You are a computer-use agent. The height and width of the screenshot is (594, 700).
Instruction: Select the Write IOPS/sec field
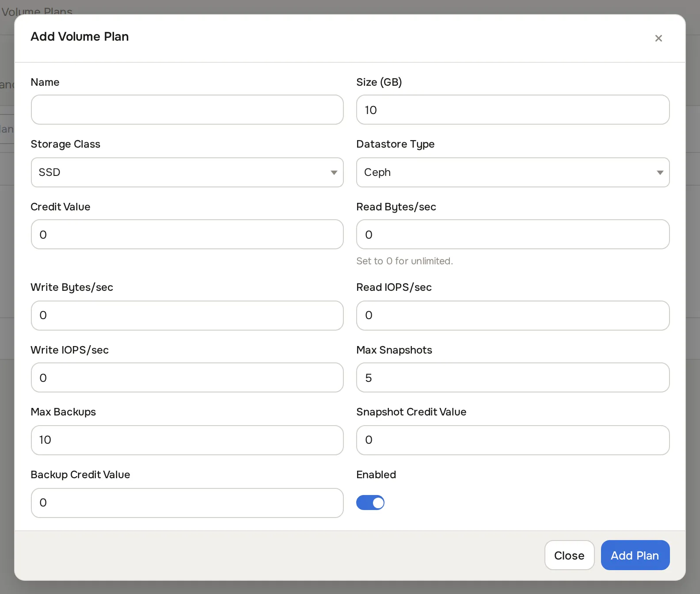[187, 377]
